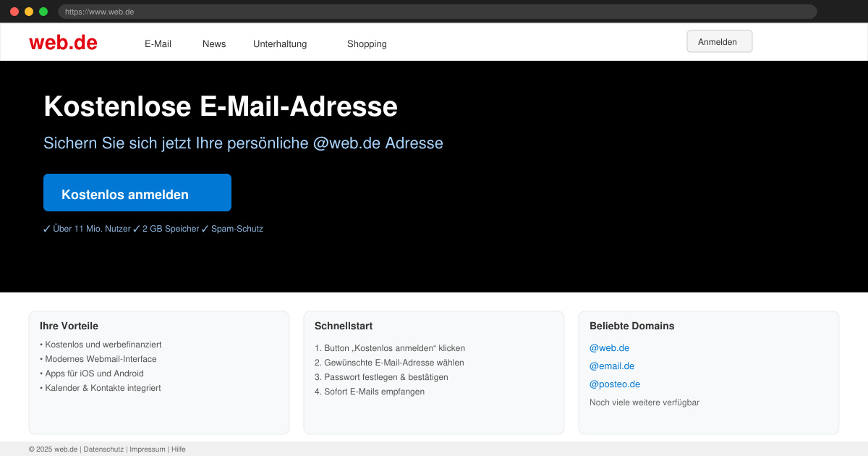Select the browser address bar
The image size is (868, 456).
[x=438, y=12]
